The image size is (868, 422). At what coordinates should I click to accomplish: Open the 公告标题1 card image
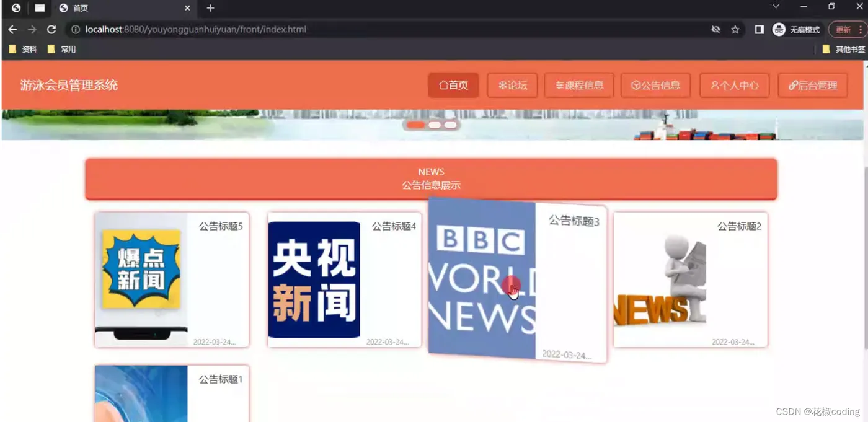pyautogui.click(x=141, y=394)
